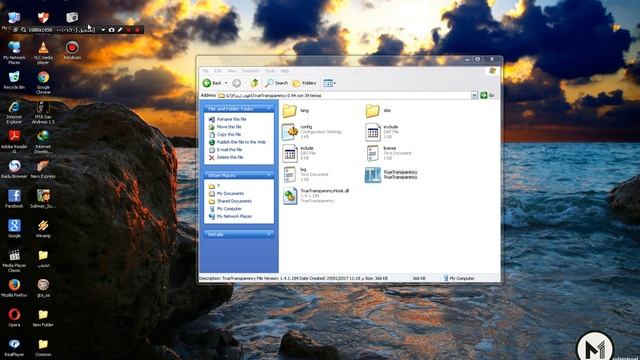The image size is (640, 360).
Task: Select the lang folder
Action: coord(296,111)
